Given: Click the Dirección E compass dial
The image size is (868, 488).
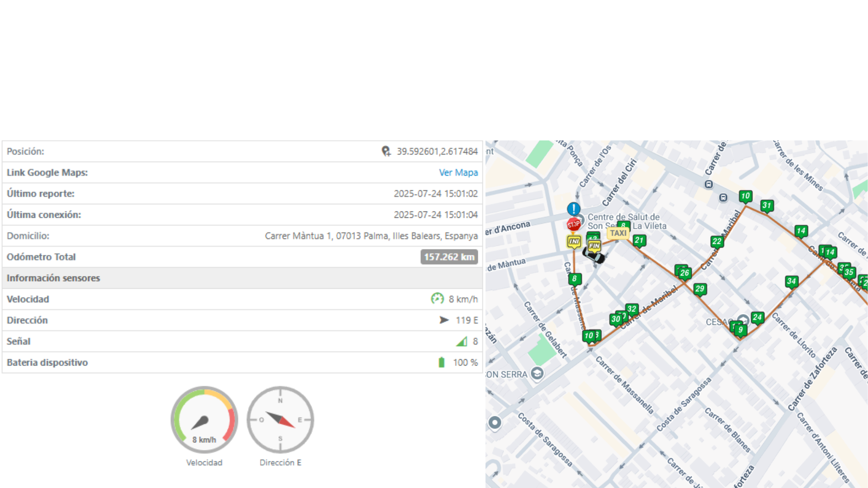Looking at the screenshot, I should click(x=280, y=420).
